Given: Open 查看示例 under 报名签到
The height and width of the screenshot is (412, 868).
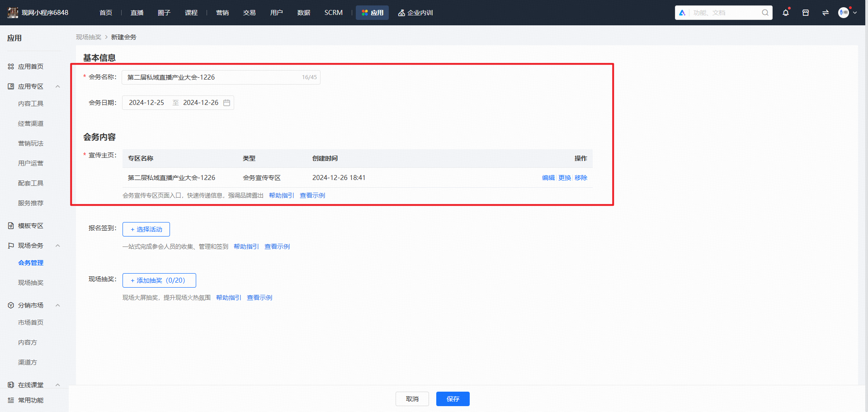Looking at the screenshot, I should [277, 246].
